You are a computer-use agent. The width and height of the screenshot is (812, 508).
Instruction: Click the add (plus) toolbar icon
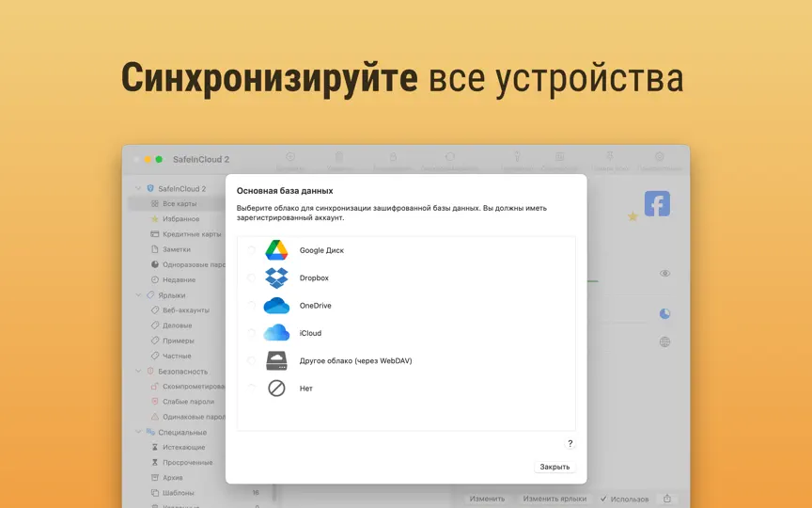(290, 156)
